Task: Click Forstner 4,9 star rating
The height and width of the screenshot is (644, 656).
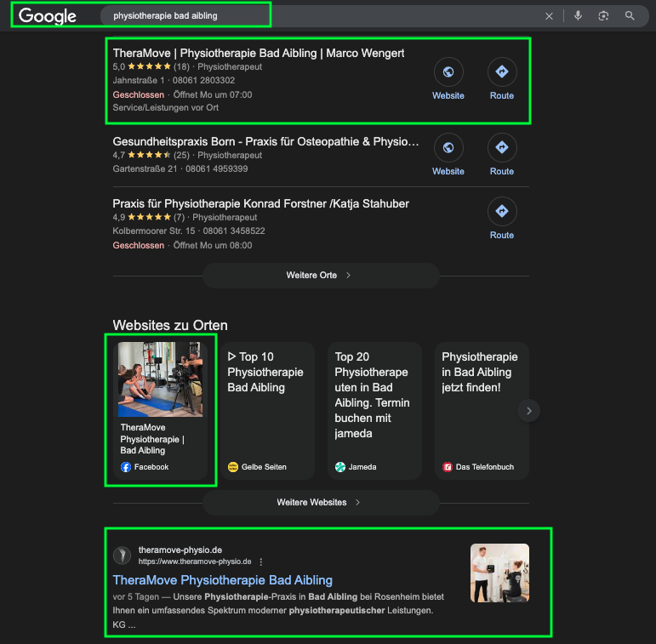Action: pyautogui.click(x=149, y=217)
